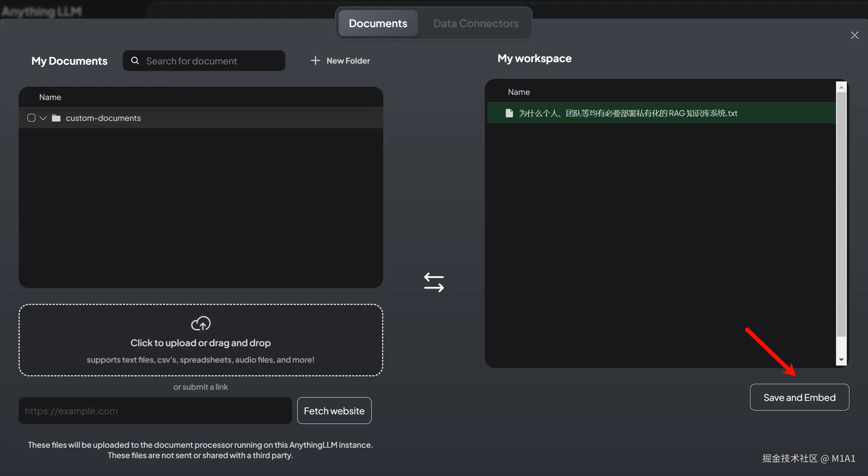
Task: Close the documents dialog with X
Action: [x=855, y=35]
